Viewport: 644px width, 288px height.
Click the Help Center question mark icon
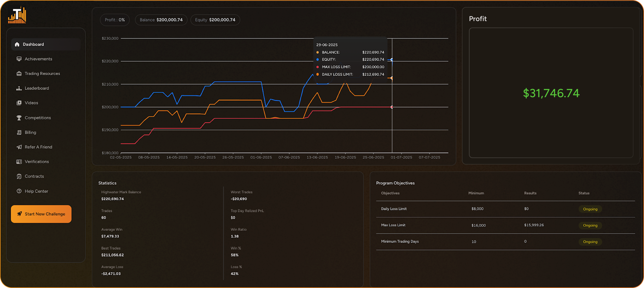(19, 191)
